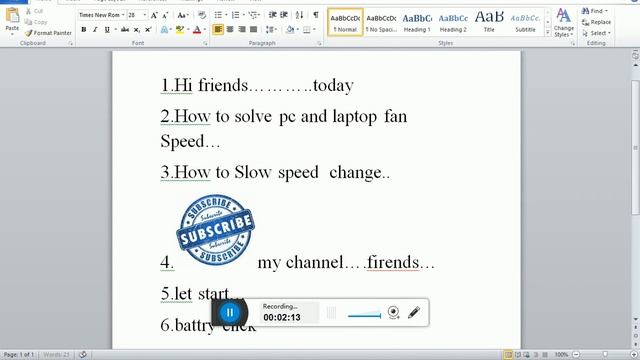The image size is (640, 360).
Task: Open the font name dropdown
Action: 123,15
